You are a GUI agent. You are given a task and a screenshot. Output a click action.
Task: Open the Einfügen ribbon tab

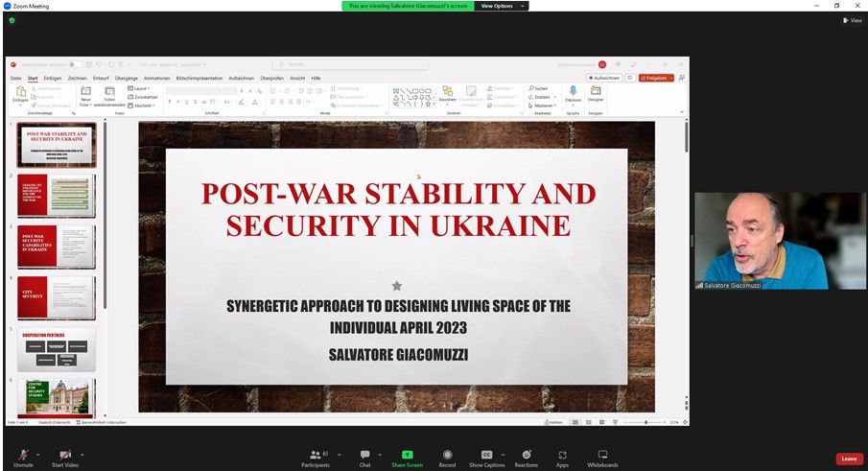52,78
